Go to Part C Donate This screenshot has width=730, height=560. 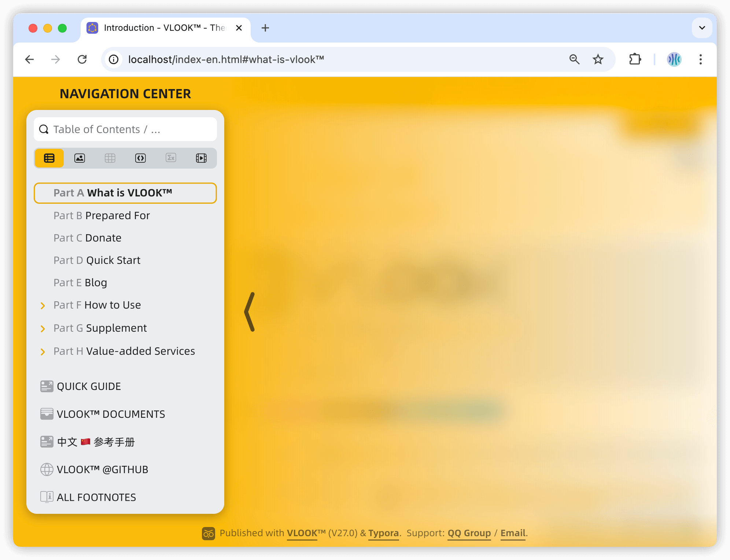tap(87, 238)
